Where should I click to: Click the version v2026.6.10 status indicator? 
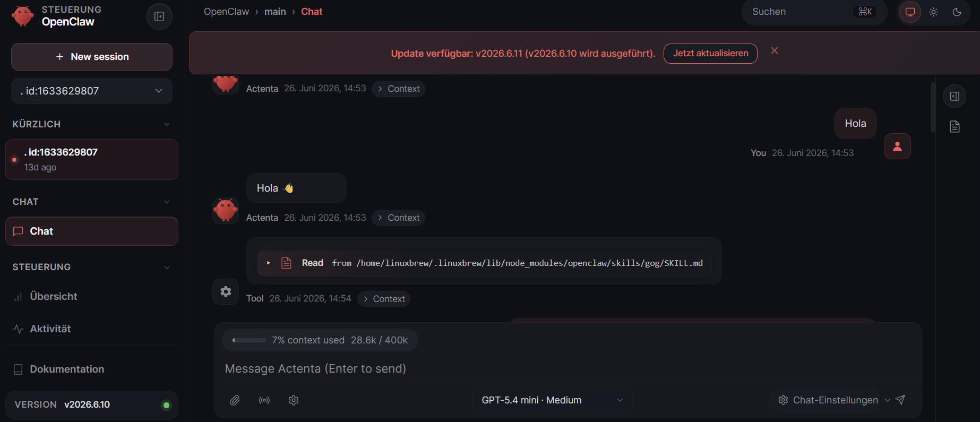coord(166,405)
